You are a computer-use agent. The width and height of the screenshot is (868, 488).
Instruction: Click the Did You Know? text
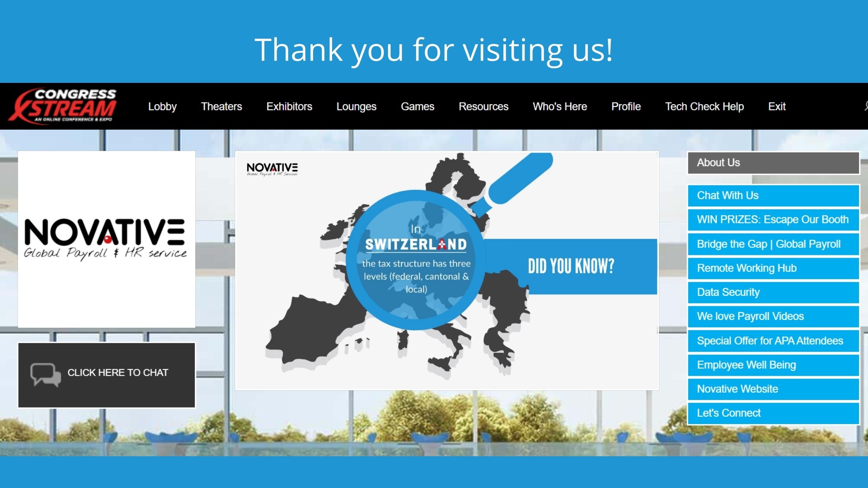(x=571, y=266)
